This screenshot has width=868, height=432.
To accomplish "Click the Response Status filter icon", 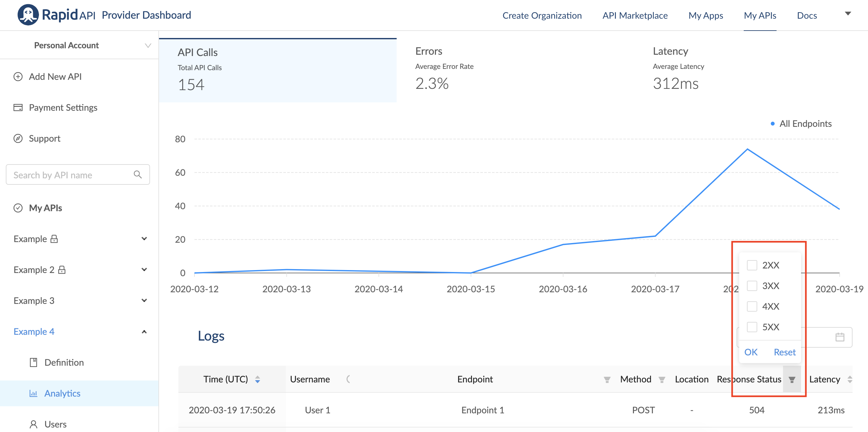I will (792, 380).
